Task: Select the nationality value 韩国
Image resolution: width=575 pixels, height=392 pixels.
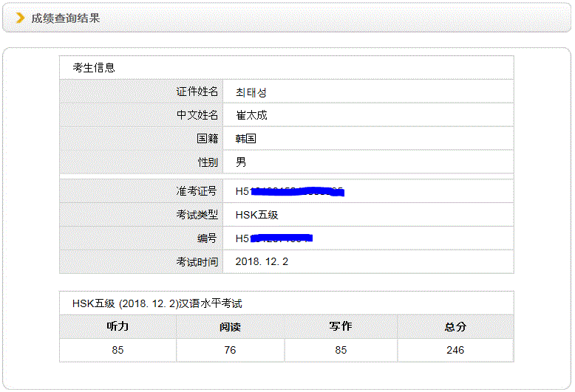Action: click(x=245, y=139)
